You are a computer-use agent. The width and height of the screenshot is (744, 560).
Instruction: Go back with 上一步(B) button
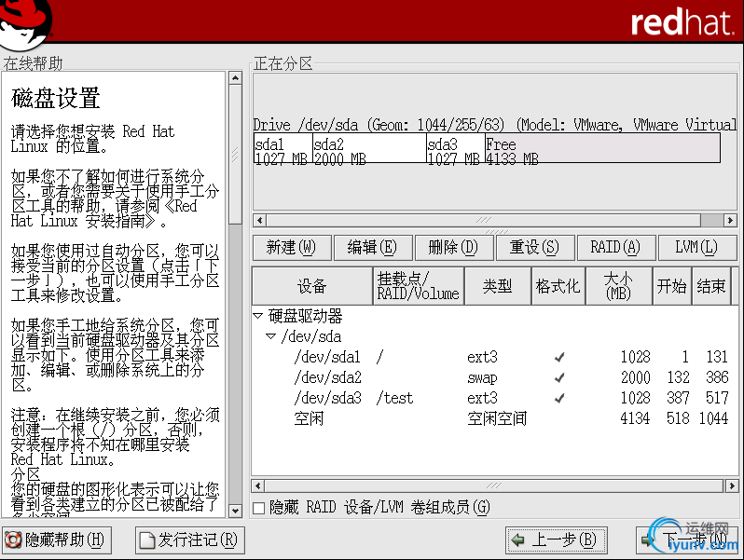(x=556, y=540)
